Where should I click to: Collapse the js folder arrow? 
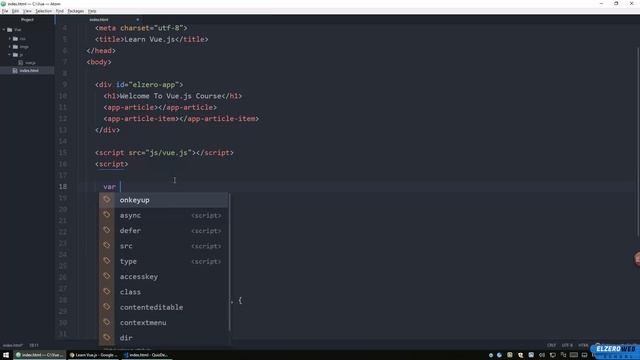(x=10, y=55)
